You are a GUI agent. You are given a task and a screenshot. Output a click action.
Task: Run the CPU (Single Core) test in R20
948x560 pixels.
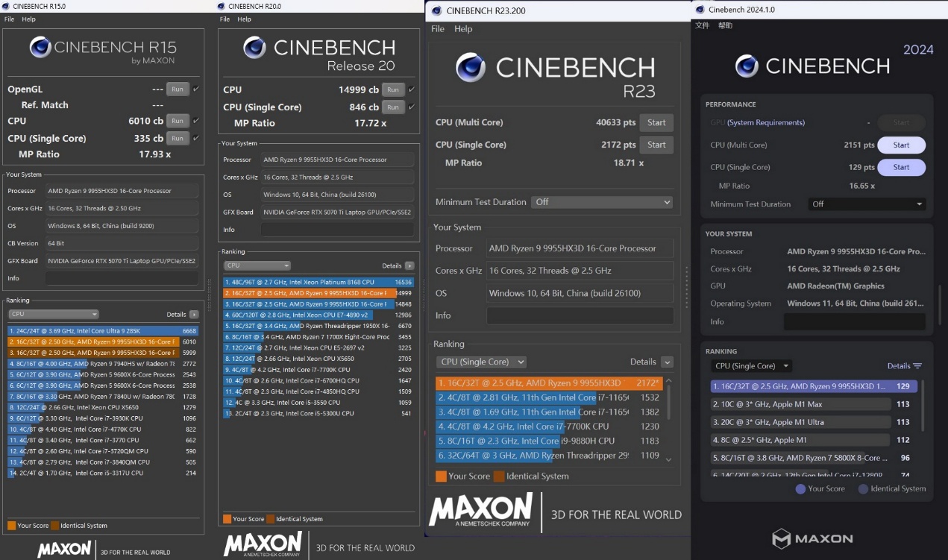click(393, 107)
